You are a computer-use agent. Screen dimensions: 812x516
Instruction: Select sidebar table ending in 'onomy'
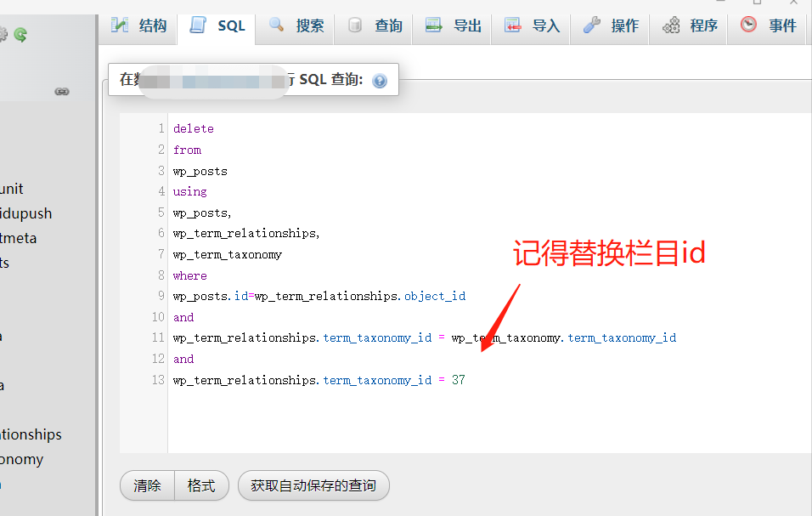22,459
